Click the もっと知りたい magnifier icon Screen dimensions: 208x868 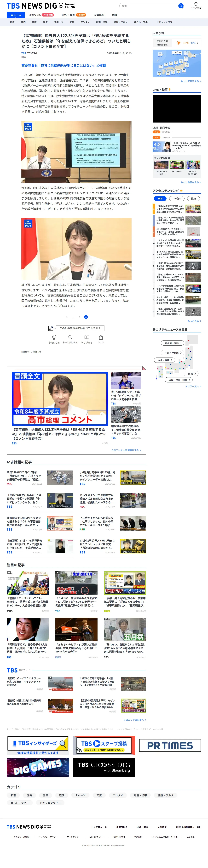pos(70,337)
